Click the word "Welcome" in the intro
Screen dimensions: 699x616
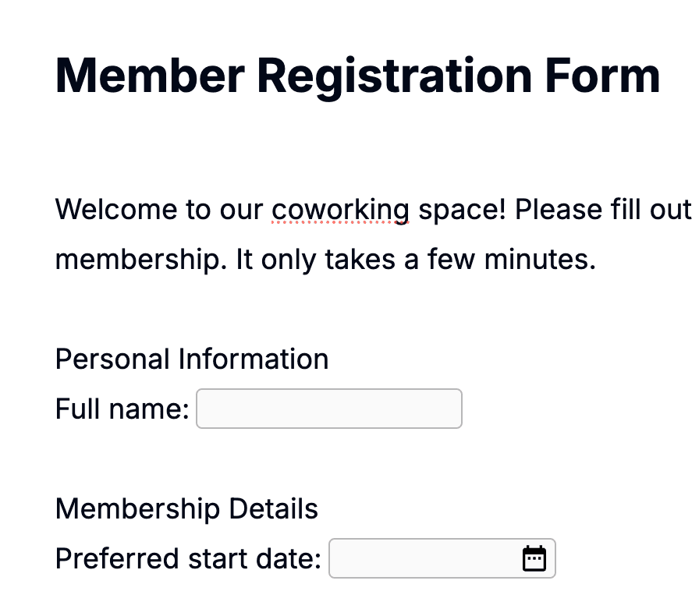click(x=116, y=209)
